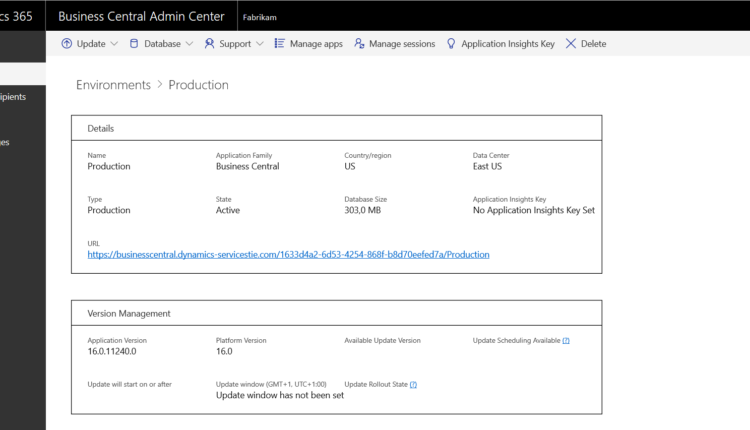Click the Business Central Admin Center title
The height and width of the screenshot is (430, 750).
coord(139,16)
